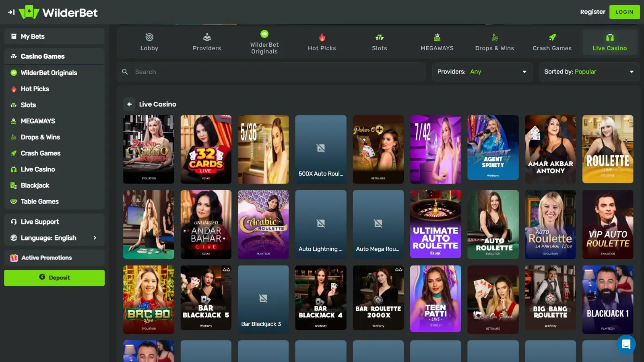The width and height of the screenshot is (644, 362).
Task: Click the WilderBet logo icon
Action: 29,12
